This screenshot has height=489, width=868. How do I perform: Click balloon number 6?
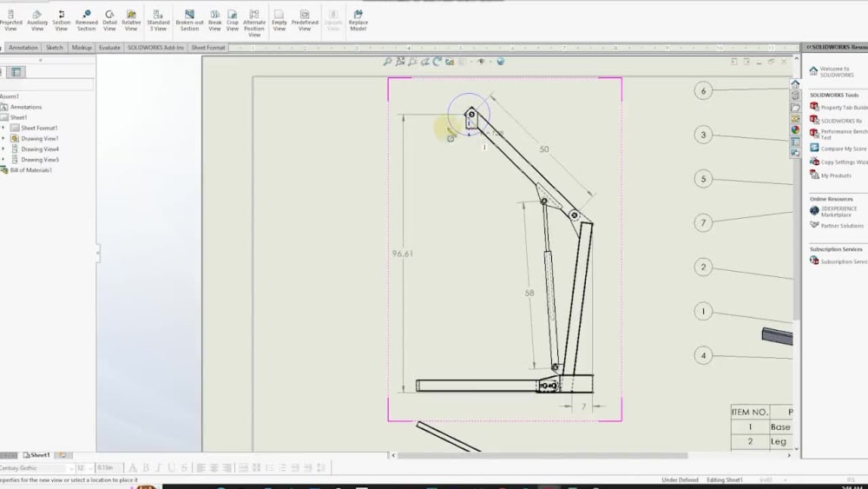(x=704, y=91)
